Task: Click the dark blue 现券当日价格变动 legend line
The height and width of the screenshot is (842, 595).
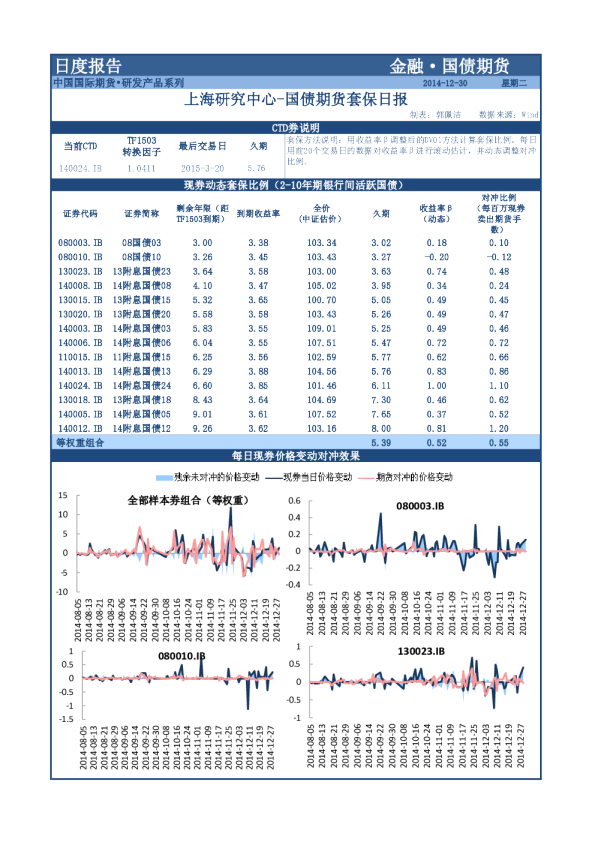Action: pyautogui.click(x=274, y=477)
